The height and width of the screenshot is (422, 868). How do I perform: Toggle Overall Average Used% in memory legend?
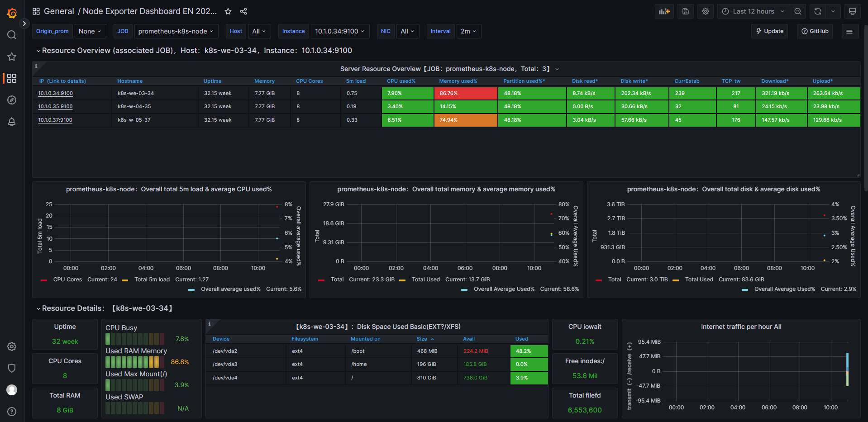pyautogui.click(x=504, y=289)
